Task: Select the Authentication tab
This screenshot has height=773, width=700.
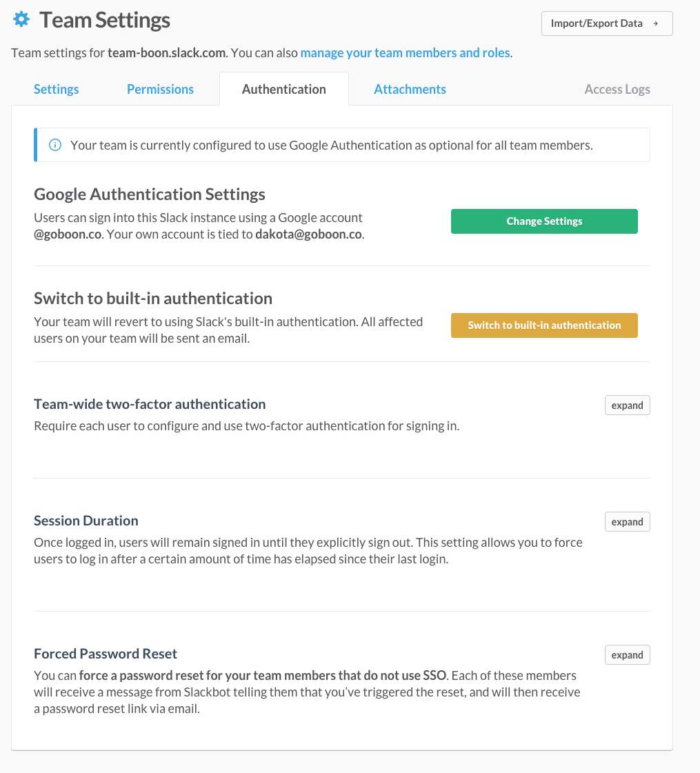Action: pos(284,89)
